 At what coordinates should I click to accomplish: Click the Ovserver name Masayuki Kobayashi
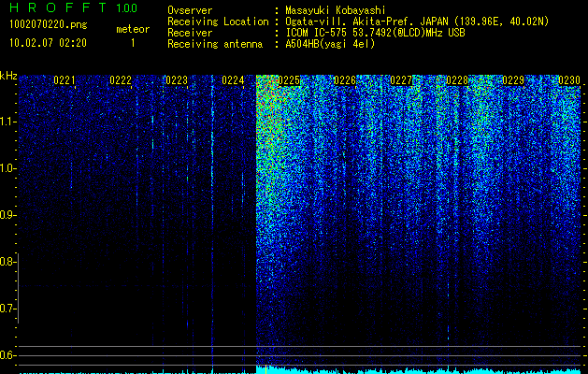click(x=336, y=10)
